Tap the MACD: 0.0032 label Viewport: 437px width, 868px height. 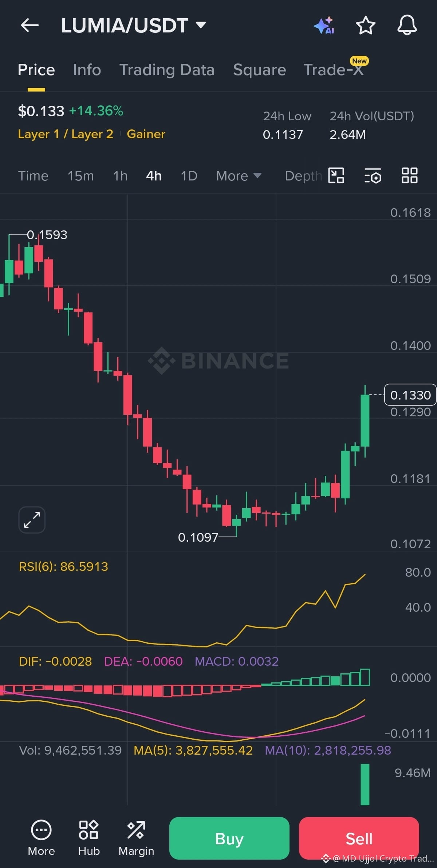(237, 661)
